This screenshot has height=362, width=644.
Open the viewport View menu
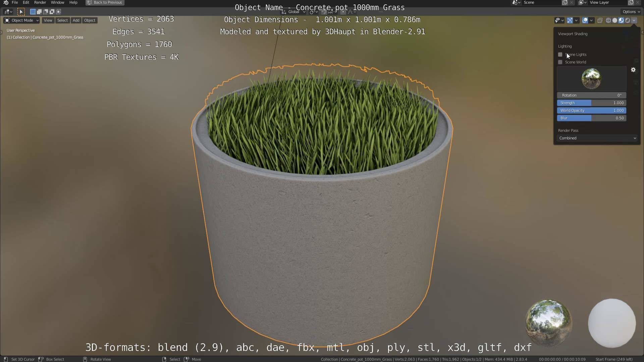pyautogui.click(x=48, y=20)
